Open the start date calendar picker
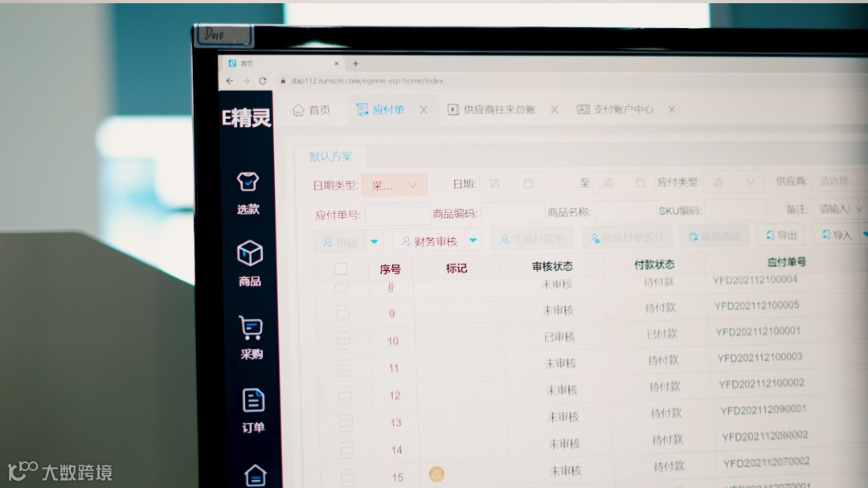Image resolution: width=868 pixels, height=488 pixels. pyautogui.click(x=529, y=183)
